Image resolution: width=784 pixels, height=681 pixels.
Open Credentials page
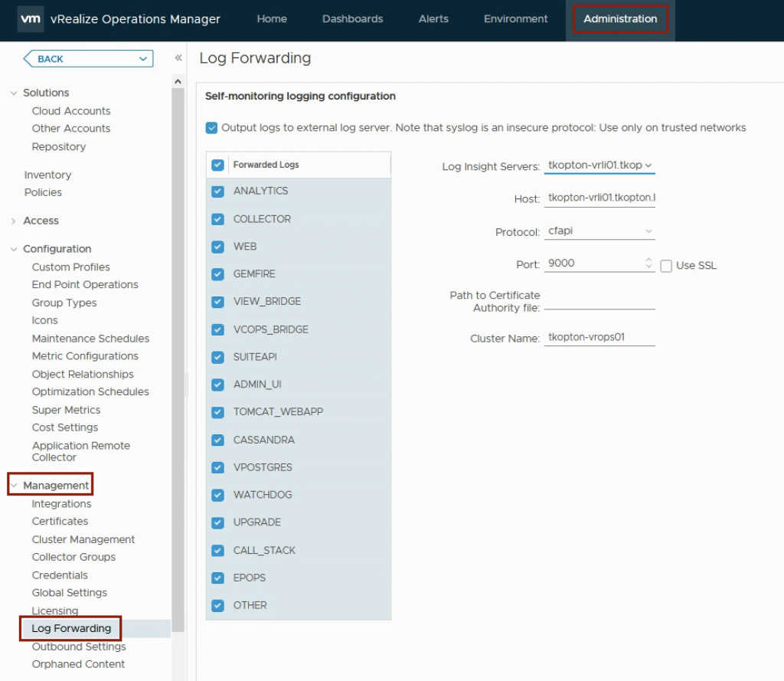[x=60, y=575]
